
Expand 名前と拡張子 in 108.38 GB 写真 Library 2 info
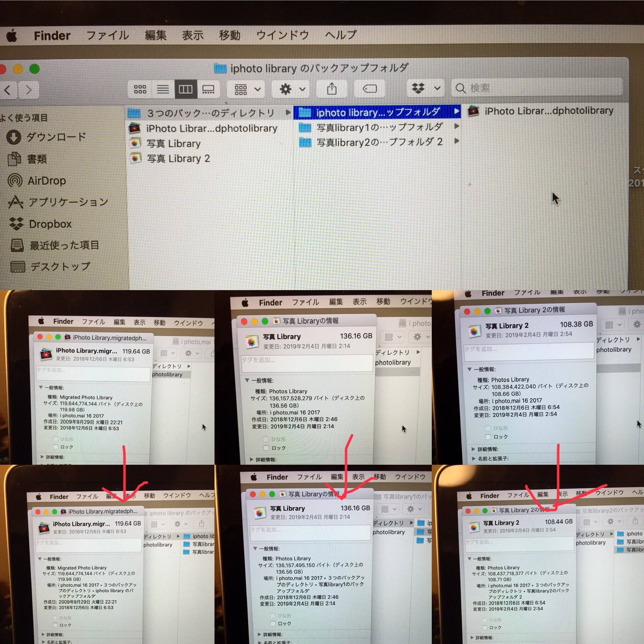pyautogui.click(x=474, y=458)
